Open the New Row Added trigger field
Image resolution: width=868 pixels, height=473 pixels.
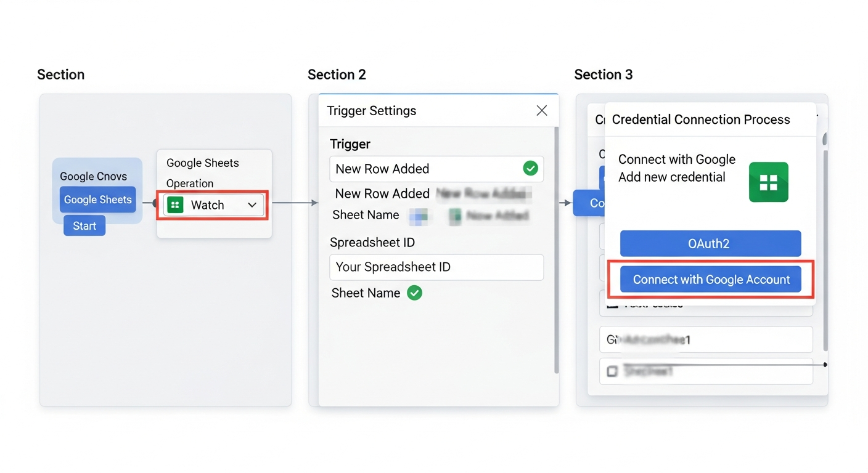click(425, 169)
